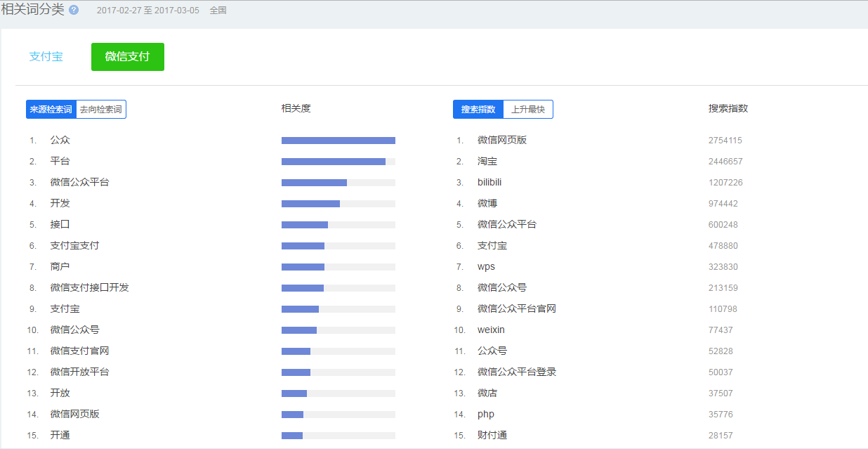Click the 全国 region label

click(x=218, y=11)
